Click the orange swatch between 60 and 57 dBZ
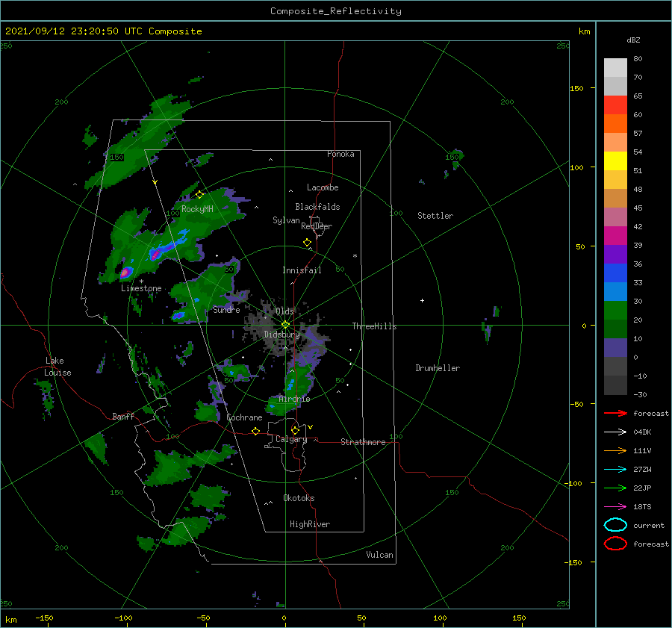This screenshot has height=628, width=672. (x=615, y=124)
